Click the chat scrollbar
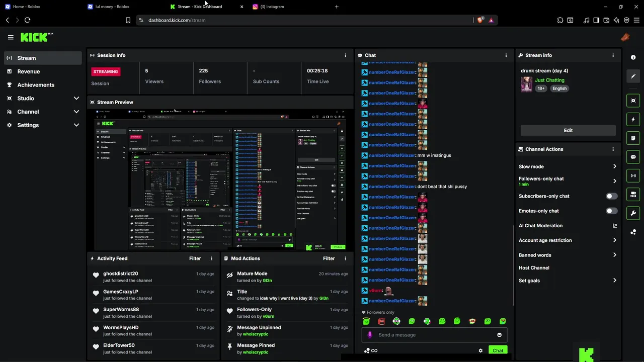The width and height of the screenshot is (644, 362). [x=513, y=265]
